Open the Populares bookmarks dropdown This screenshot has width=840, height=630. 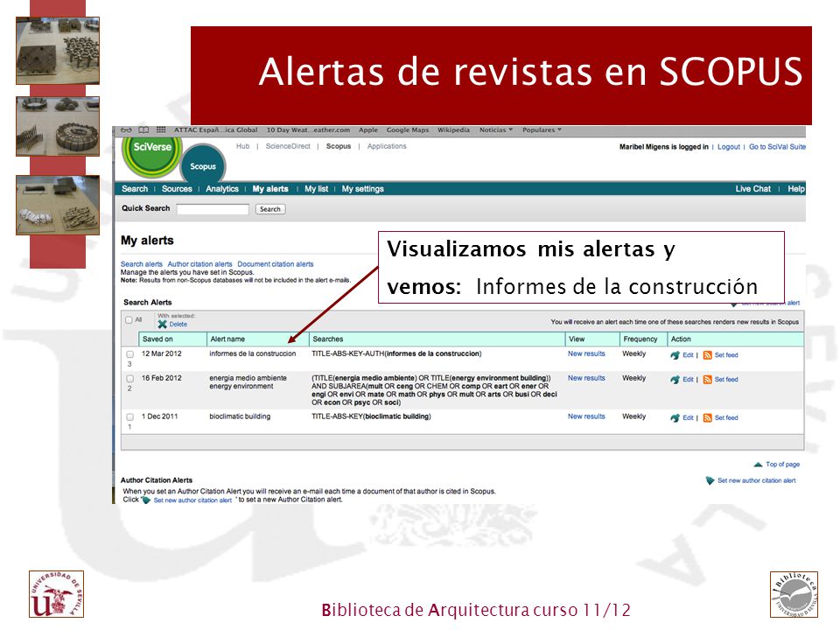tap(542, 130)
